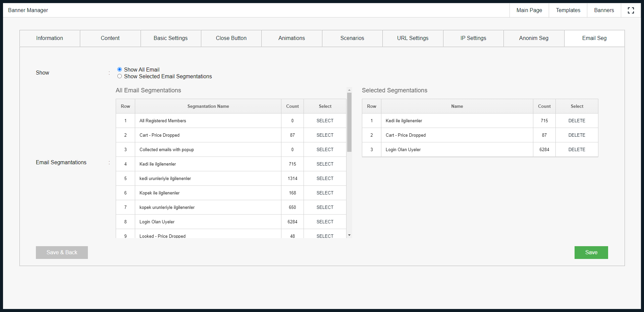Image resolution: width=644 pixels, height=312 pixels.
Task: Click the segmentation list scrollbar thumb
Action: (349, 122)
